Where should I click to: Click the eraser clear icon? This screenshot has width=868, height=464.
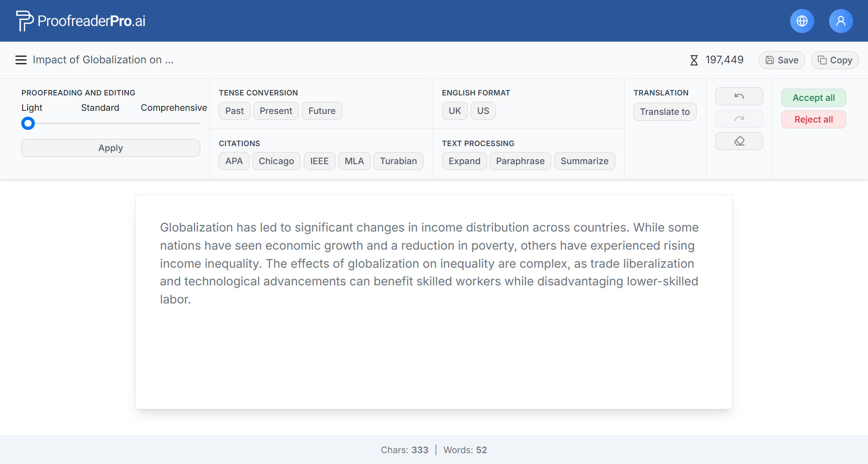coord(739,141)
